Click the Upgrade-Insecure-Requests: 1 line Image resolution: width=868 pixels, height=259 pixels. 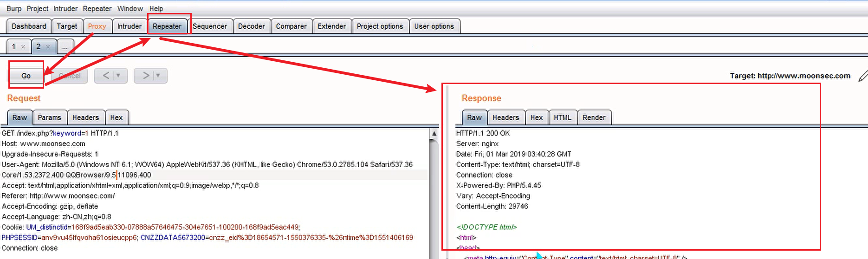[50, 154]
